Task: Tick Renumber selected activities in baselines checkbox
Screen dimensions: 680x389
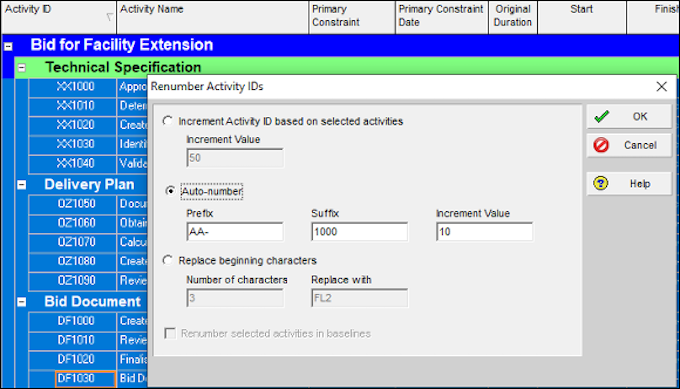Action: [x=170, y=333]
